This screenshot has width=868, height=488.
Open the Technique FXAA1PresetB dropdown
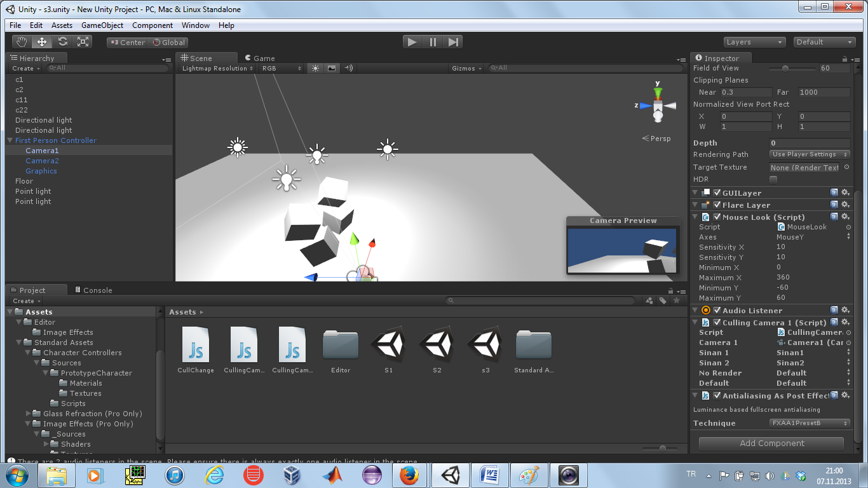(x=810, y=423)
